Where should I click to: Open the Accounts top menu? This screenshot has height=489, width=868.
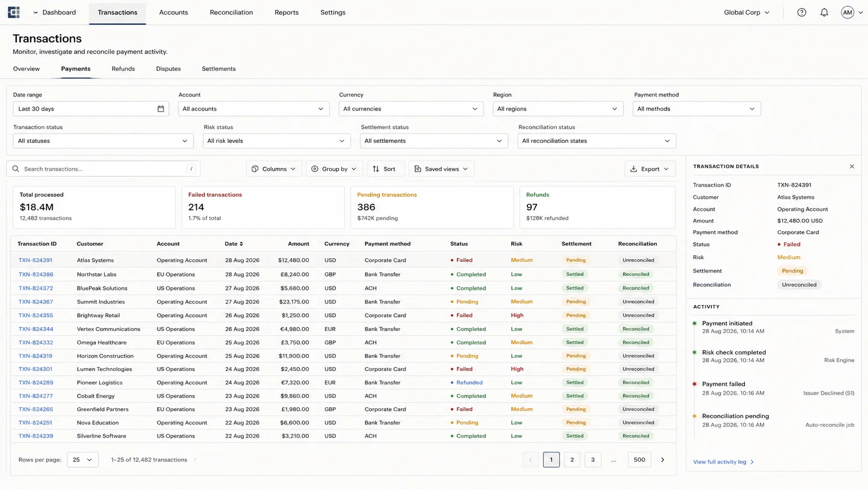coord(173,12)
